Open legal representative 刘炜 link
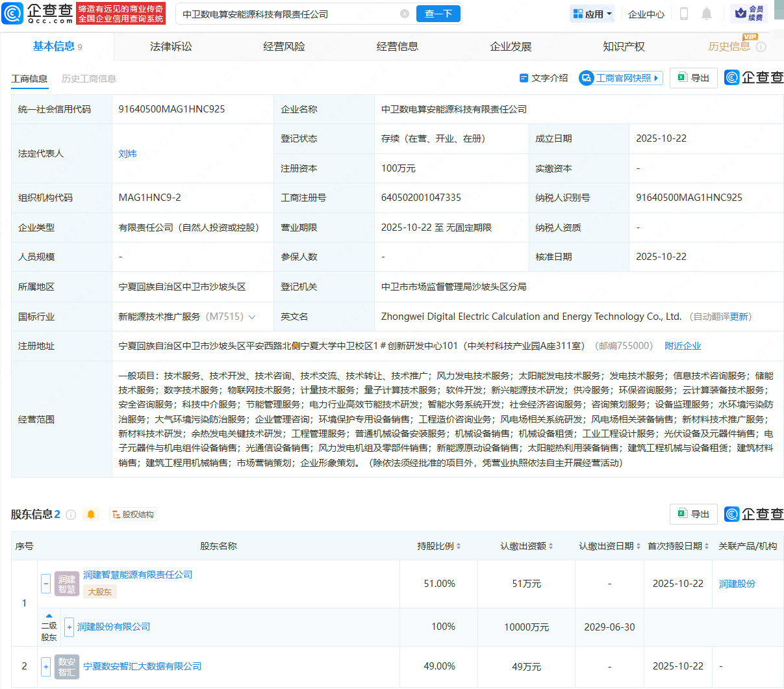Viewport: 784px width, 689px height. 127,154
